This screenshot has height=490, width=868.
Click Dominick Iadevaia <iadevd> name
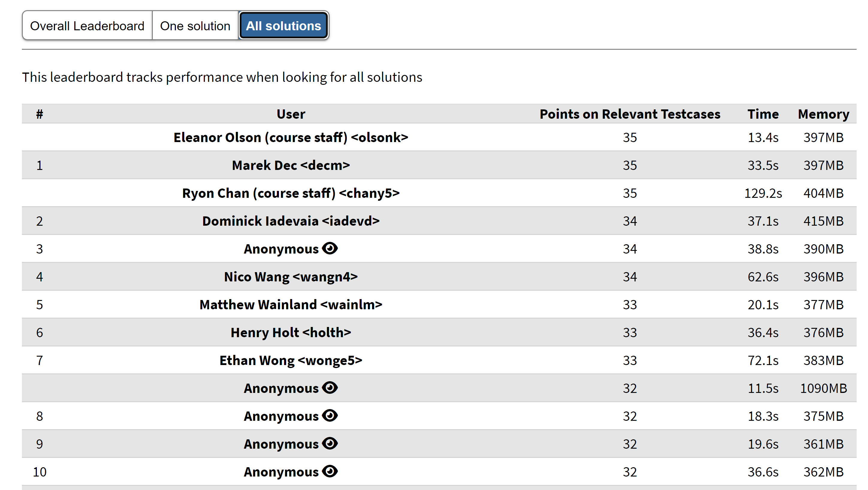pos(291,221)
